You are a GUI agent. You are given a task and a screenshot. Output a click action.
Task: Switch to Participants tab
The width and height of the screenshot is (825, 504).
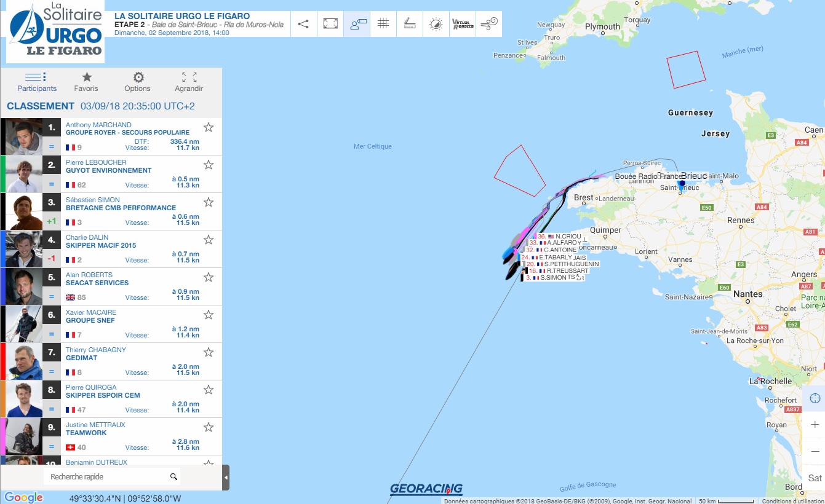[x=36, y=82]
